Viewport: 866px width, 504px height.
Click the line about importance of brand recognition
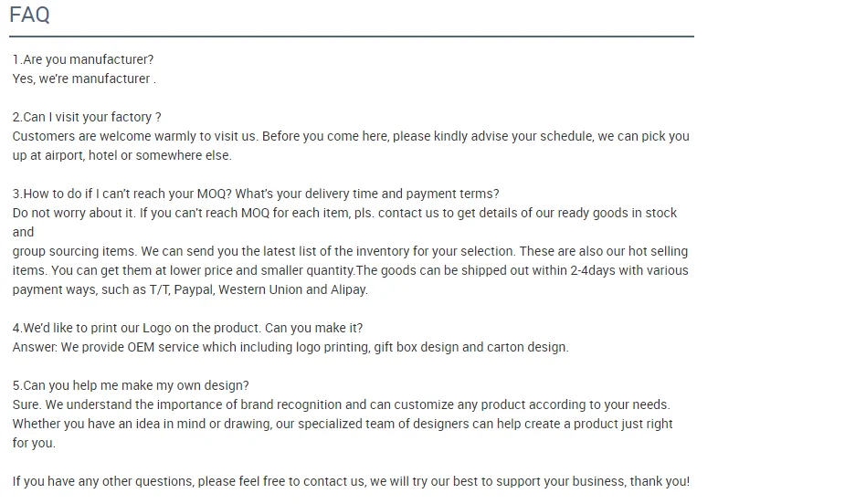coord(341,404)
